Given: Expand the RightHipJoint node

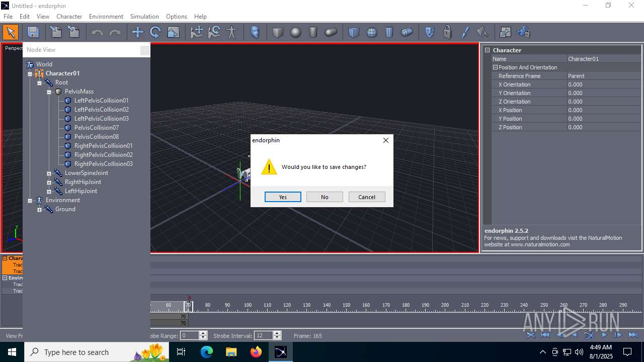Looking at the screenshot, I should point(49,183).
